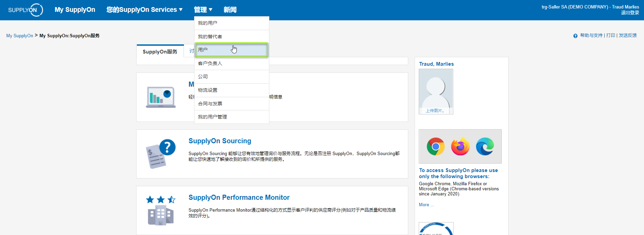
Task: Click the SupplyOn Sourcing document icon
Action: (x=161, y=154)
